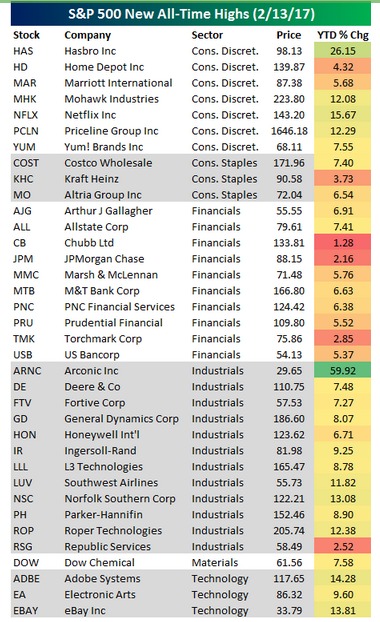Select the RSG 2.52 red cell

pos(342,547)
